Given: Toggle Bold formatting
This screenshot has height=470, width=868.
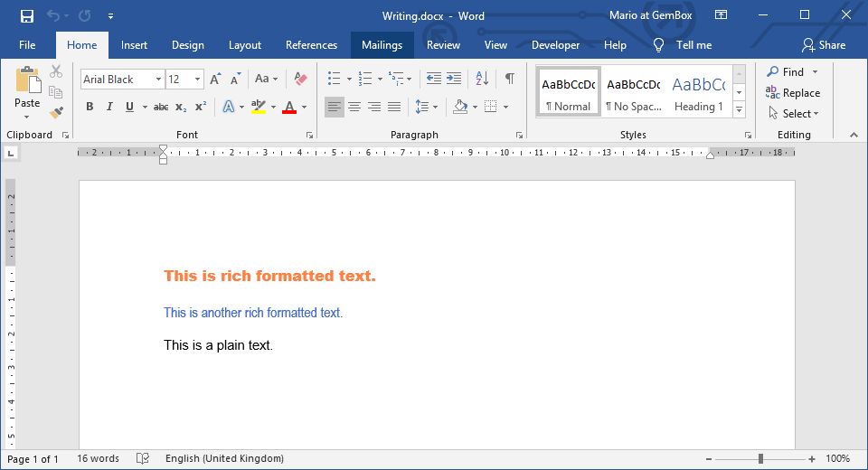Looking at the screenshot, I should (90, 107).
